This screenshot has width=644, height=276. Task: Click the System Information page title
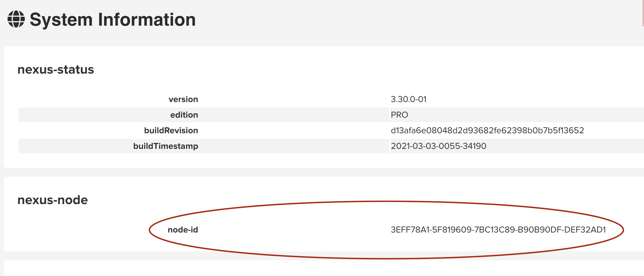click(x=113, y=20)
